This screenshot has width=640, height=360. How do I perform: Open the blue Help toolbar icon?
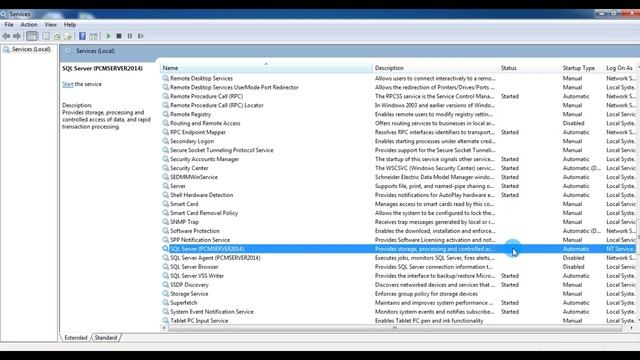click(x=82, y=36)
